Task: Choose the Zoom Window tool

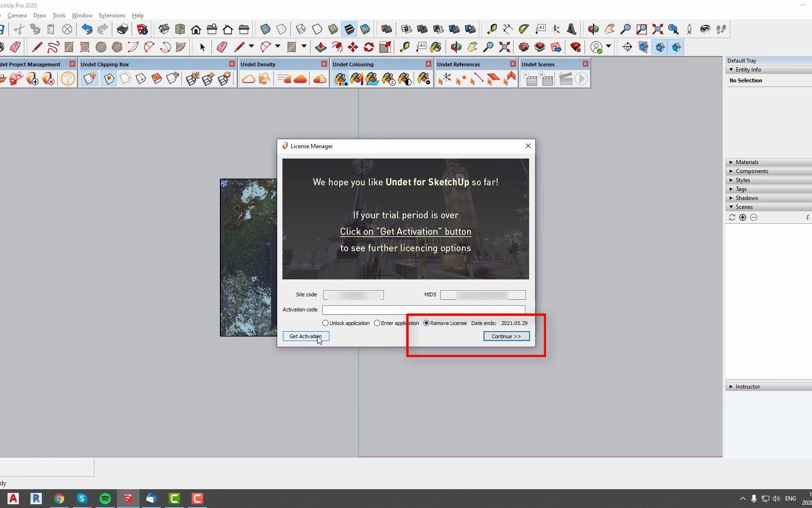Action: tap(641, 29)
